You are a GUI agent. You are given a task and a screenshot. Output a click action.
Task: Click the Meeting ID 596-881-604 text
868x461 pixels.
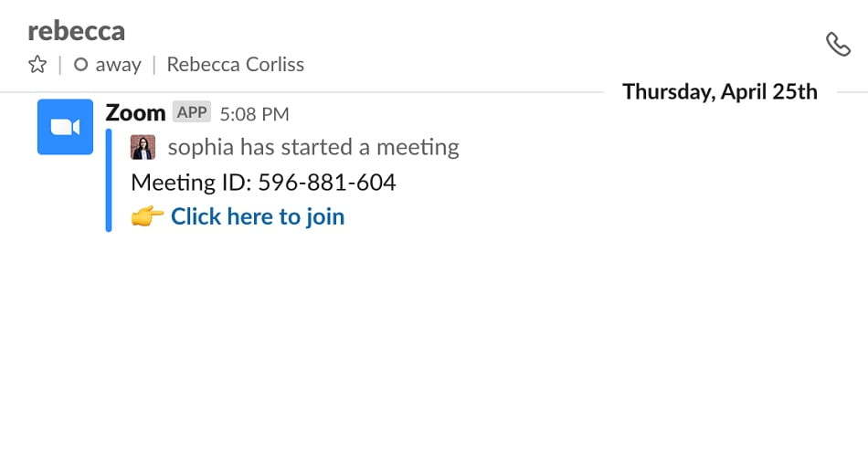[263, 183]
